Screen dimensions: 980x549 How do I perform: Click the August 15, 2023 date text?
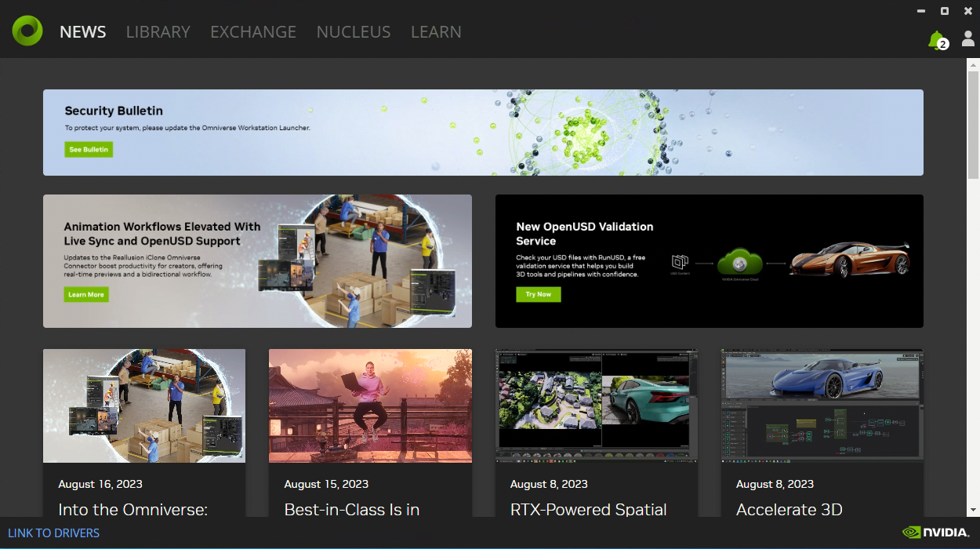[x=326, y=484]
